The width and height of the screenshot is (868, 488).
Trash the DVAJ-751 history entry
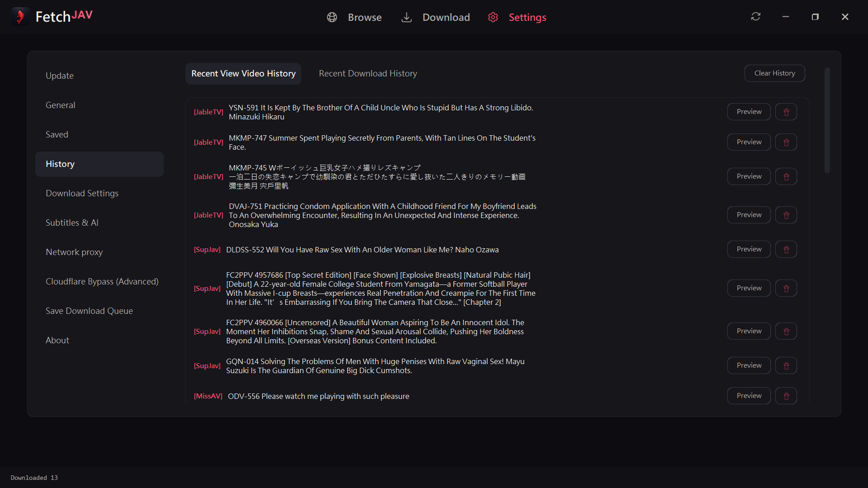786,215
